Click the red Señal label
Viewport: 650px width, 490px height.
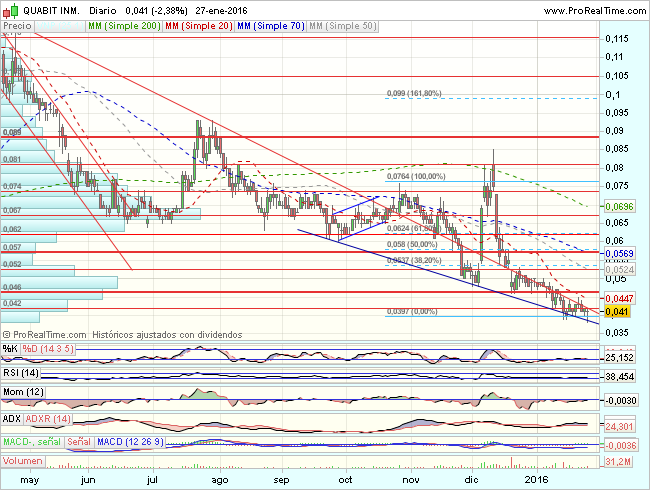[x=79, y=442]
